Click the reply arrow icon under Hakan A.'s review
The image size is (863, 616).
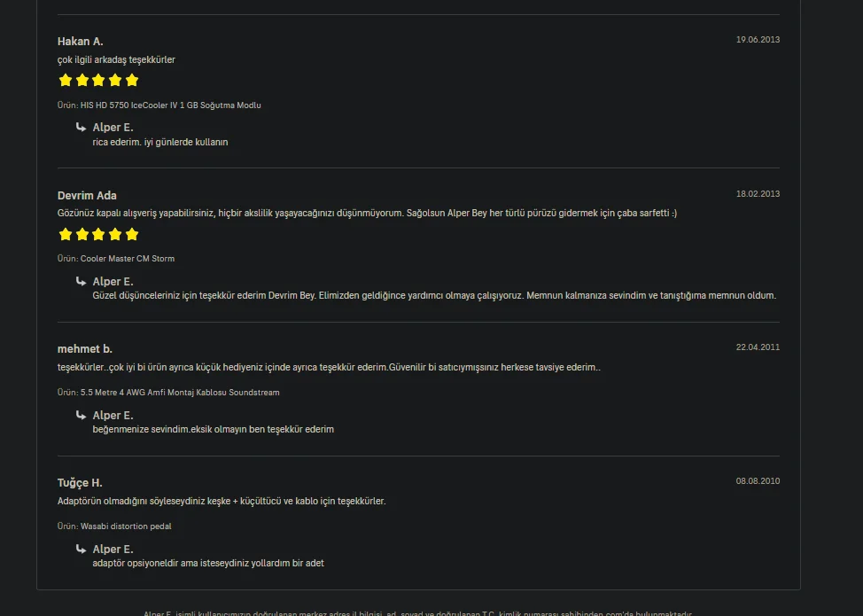click(x=81, y=128)
